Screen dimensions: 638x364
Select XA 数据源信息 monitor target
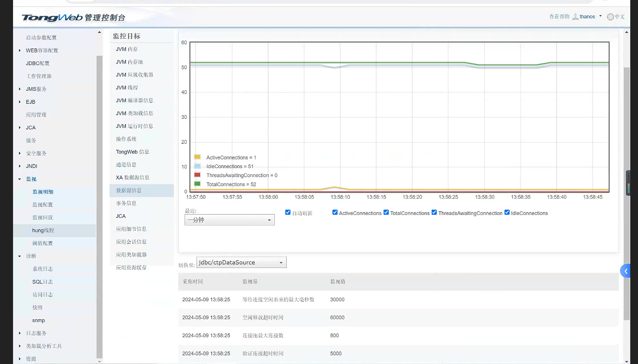pos(132,178)
